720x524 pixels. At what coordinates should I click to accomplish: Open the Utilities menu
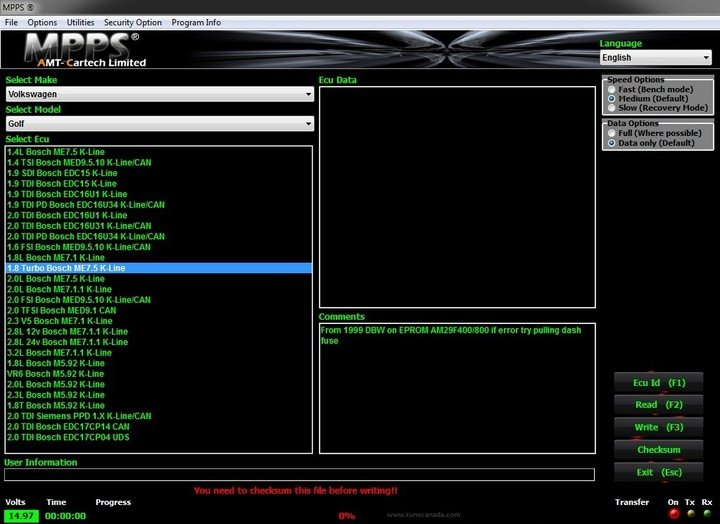[80, 22]
